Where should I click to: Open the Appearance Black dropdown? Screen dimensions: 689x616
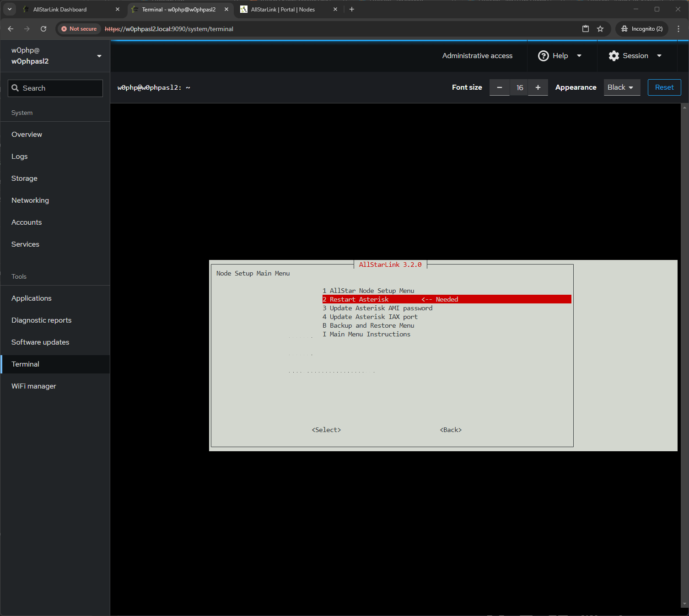621,87
